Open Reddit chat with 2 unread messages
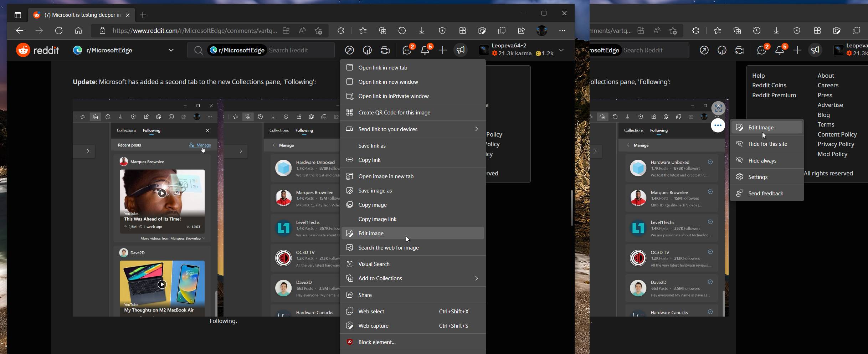Screen dimensions: 868x354 407,50
